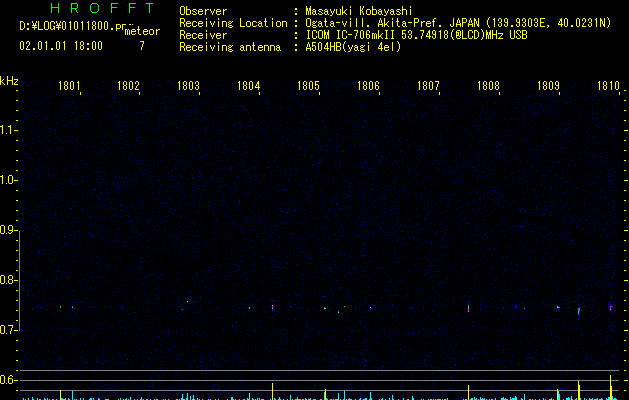Click the Receiving Location label

click(233, 23)
